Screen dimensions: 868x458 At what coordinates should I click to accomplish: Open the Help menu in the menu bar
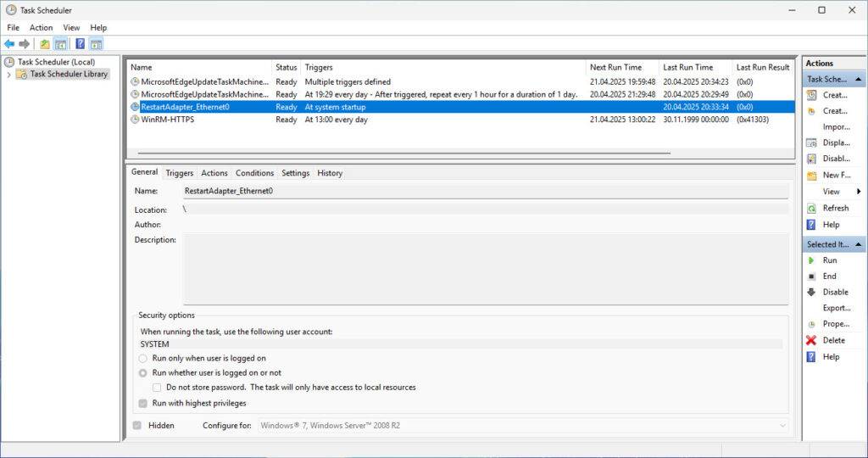point(98,28)
